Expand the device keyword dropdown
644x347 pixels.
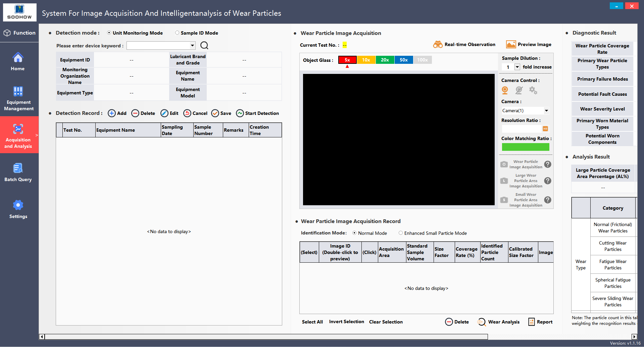[x=192, y=45]
